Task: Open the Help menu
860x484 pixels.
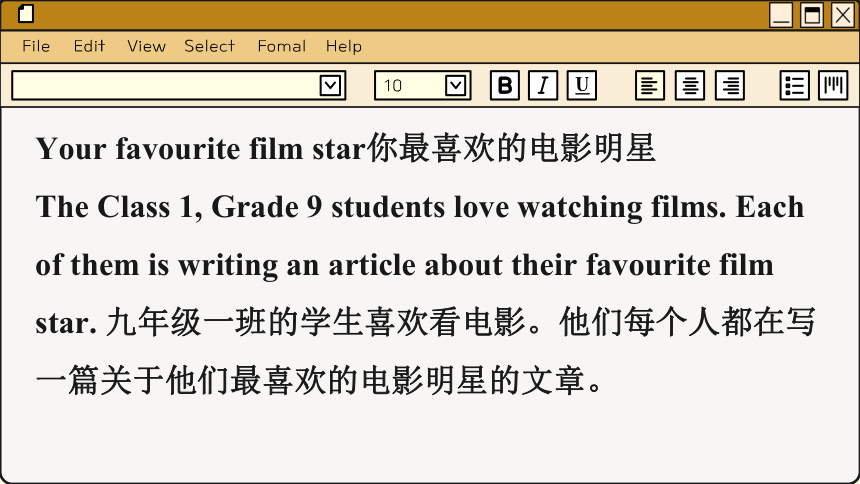Action: pos(344,46)
